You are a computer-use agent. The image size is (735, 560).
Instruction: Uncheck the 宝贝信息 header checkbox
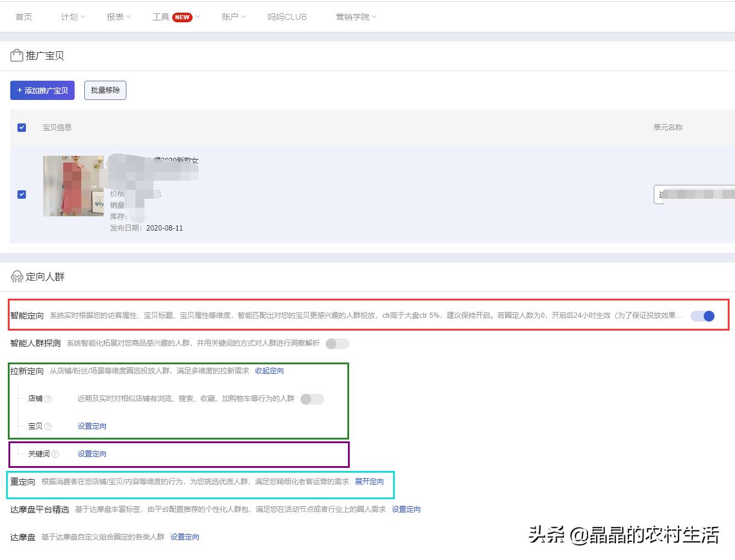pyautogui.click(x=22, y=127)
